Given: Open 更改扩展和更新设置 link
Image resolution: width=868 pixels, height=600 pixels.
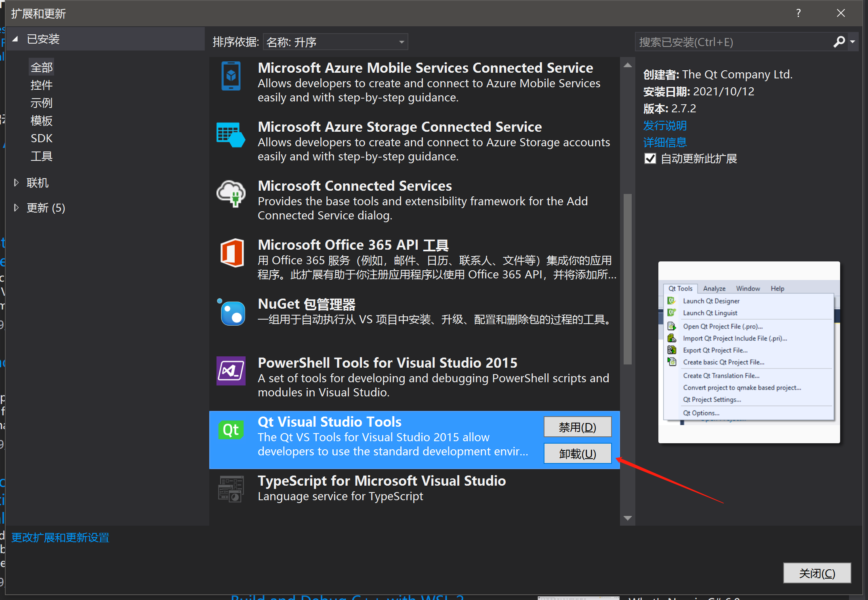Looking at the screenshot, I should [60, 538].
